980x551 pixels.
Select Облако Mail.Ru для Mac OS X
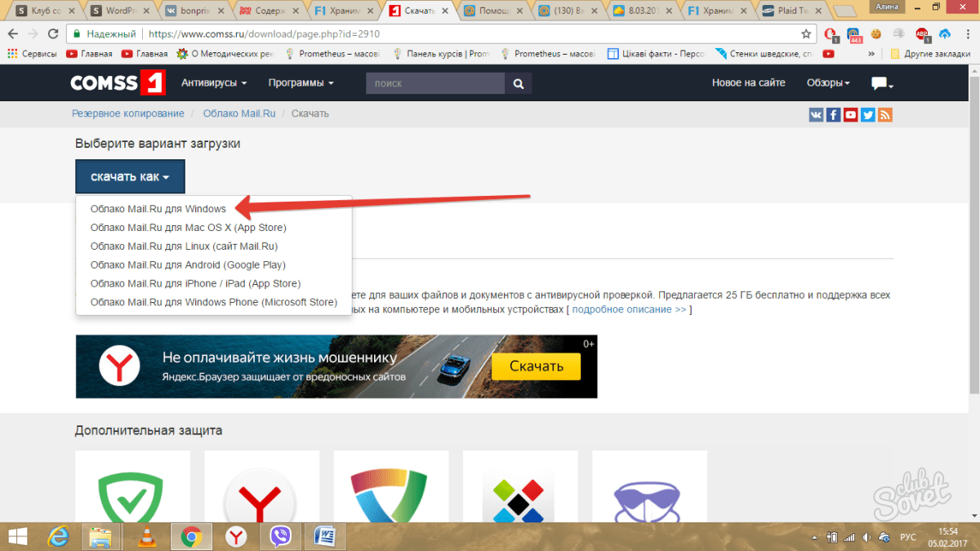(189, 228)
